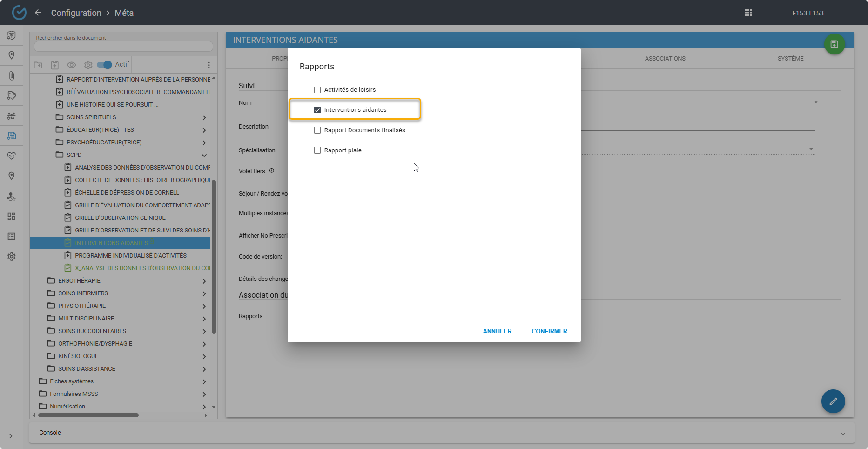868x449 pixels.
Task: Click the blue pencil edit button
Action: [833, 401]
